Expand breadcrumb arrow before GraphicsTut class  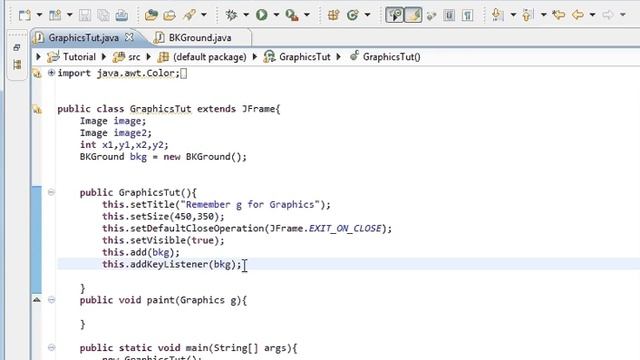point(255,57)
